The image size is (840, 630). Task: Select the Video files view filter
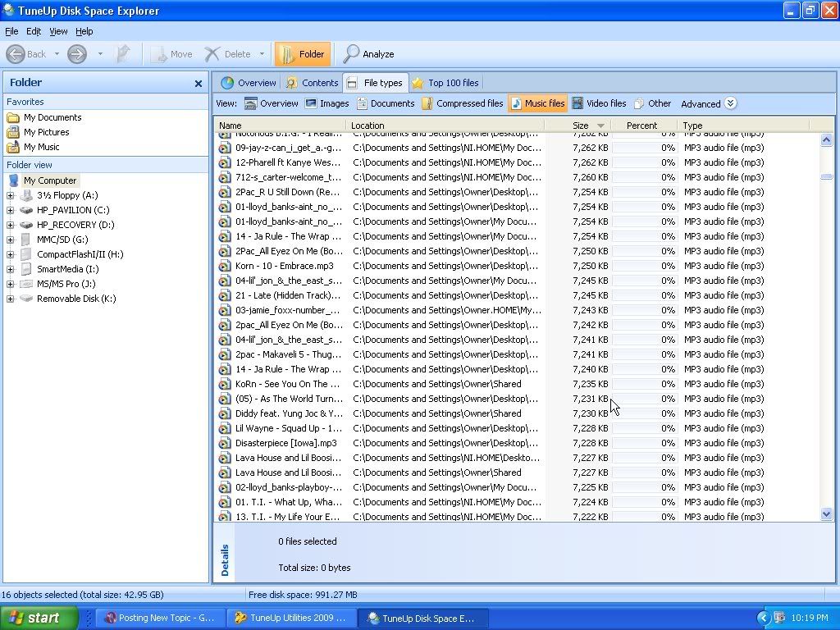click(x=599, y=104)
